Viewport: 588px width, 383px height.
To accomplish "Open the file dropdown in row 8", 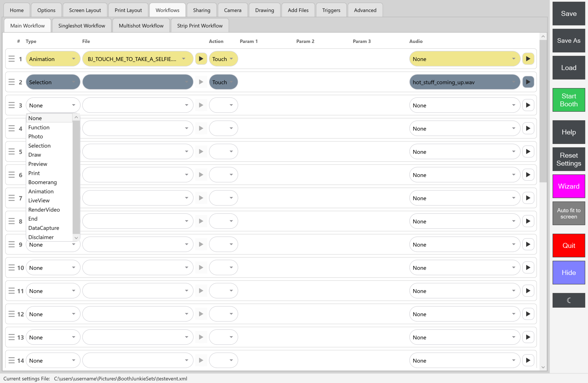I will [138, 221].
